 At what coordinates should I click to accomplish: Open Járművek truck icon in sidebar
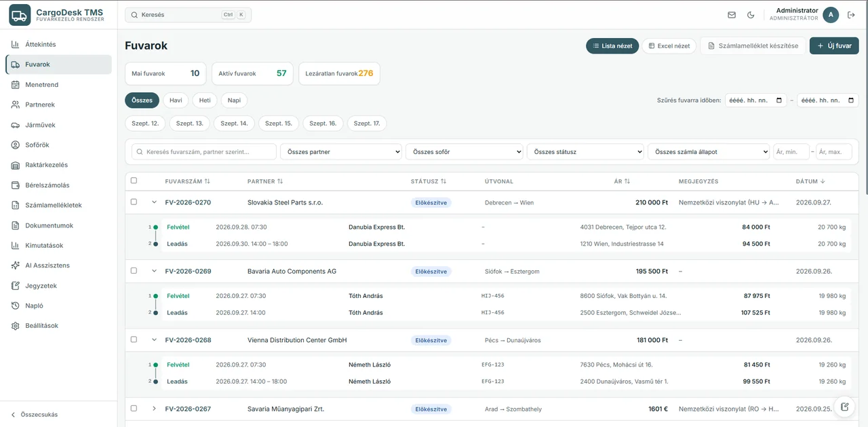click(16, 125)
